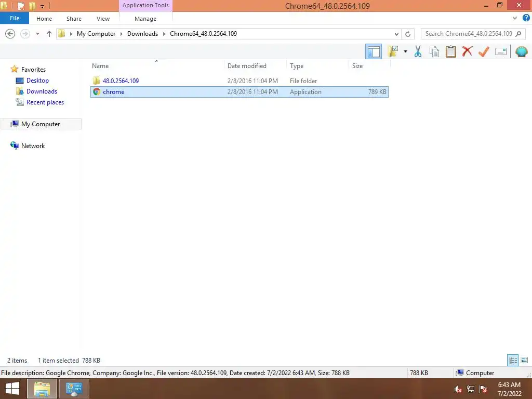Toggle the navigation pane layout icon
The width and height of the screenshot is (532, 399).
373,51
